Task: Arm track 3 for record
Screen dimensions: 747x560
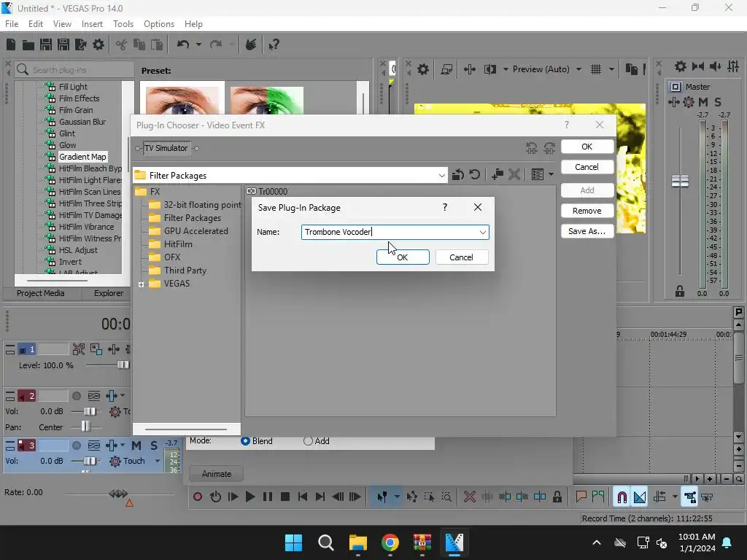Action: [x=76, y=446]
